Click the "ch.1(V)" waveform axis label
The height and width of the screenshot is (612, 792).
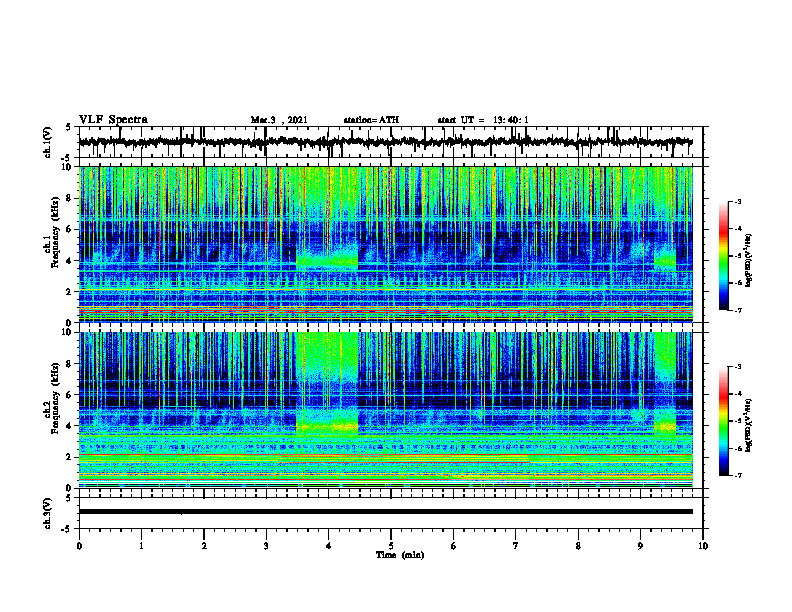tap(48, 142)
